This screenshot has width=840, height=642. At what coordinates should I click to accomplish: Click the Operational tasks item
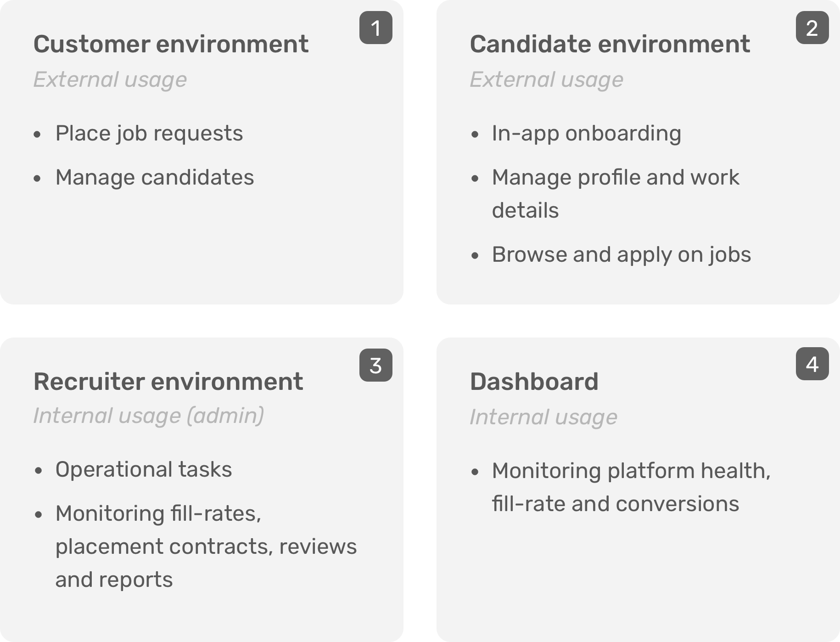[144, 469]
